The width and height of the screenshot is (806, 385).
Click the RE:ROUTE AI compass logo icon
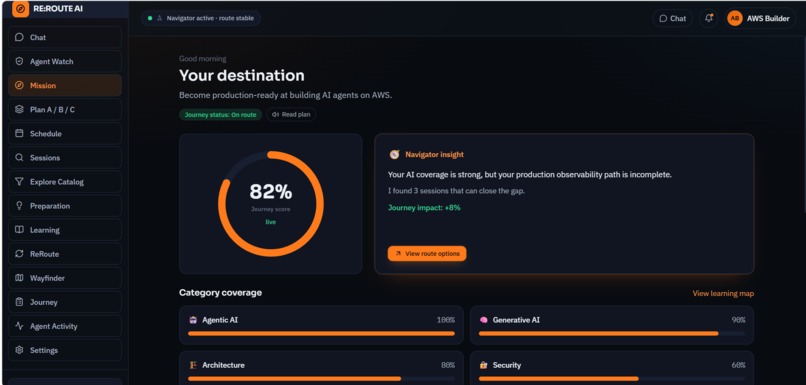click(x=20, y=9)
